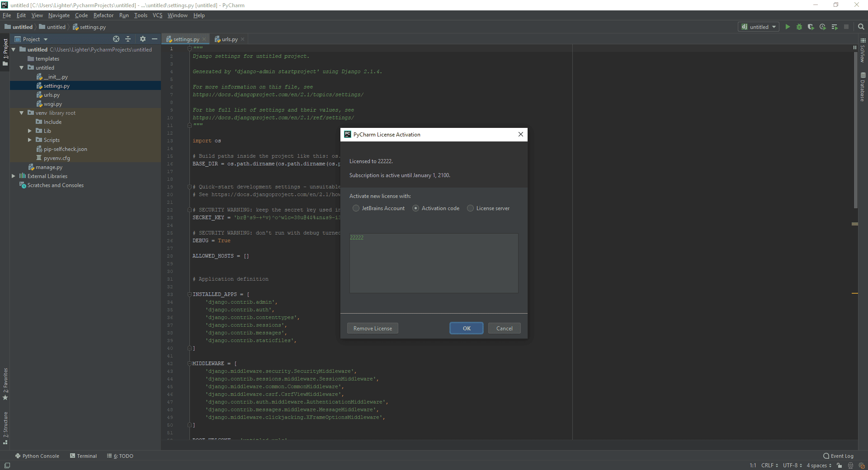This screenshot has width=868, height=470.
Task: Start debugging with the green bug icon
Action: coord(799,27)
